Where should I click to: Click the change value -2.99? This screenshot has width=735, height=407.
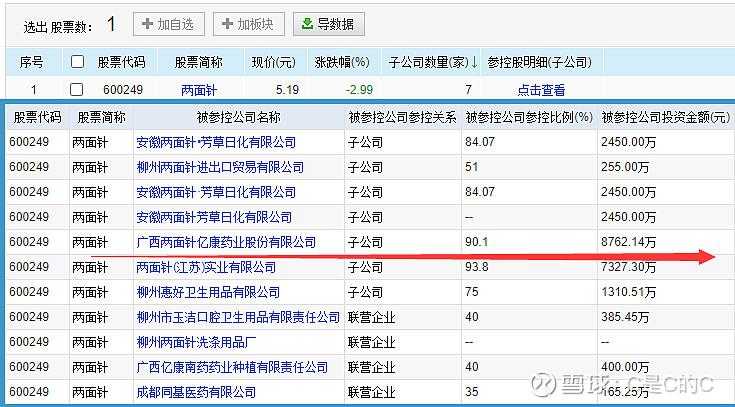(x=359, y=90)
